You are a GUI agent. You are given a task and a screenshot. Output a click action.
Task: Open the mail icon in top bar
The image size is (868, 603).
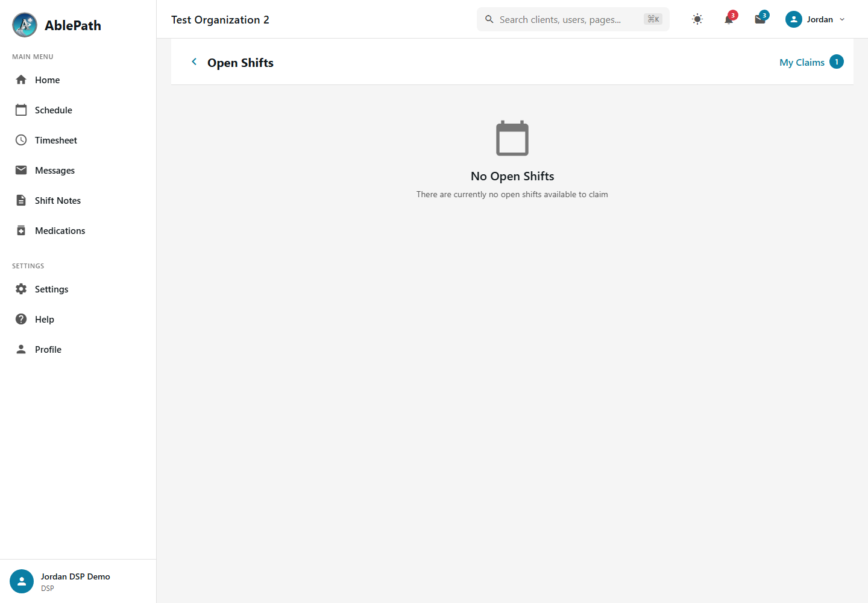[760, 19]
